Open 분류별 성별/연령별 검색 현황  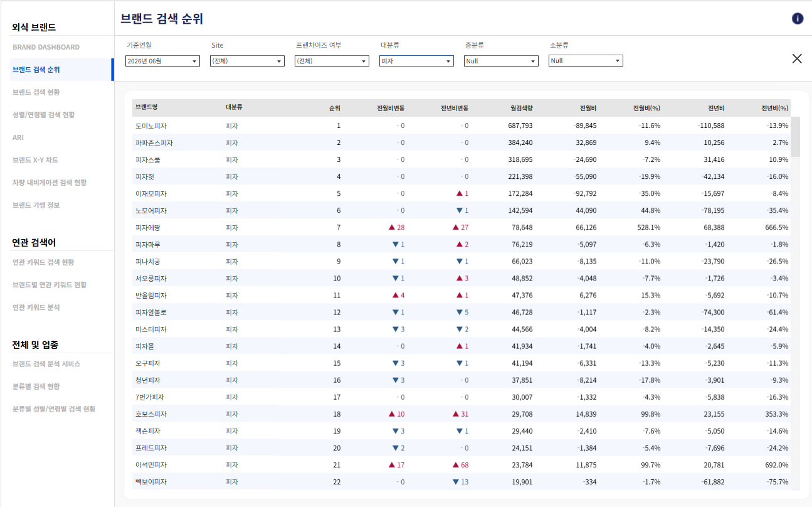(54, 409)
